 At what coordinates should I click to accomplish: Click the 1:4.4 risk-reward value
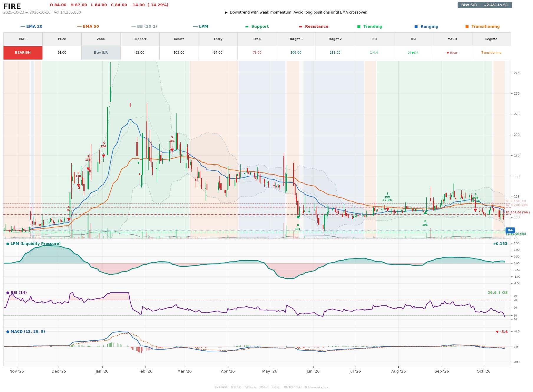pos(374,53)
